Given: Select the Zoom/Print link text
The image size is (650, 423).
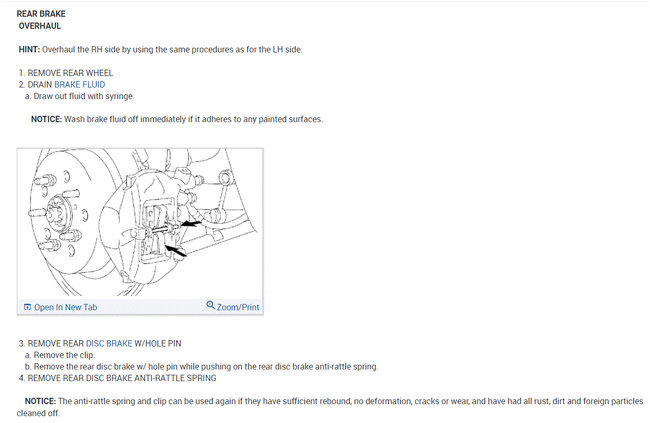Looking at the screenshot, I should pos(238,307).
